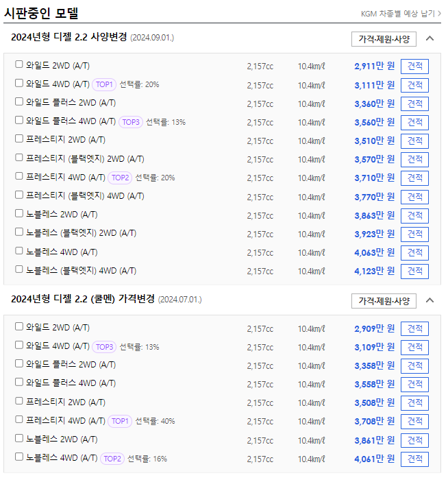This screenshot has height=482, width=448.
Task: Check 노블레스 (블랙엣지) 2WD checkbox
Action: pyautogui.click(x=19, y=232)
